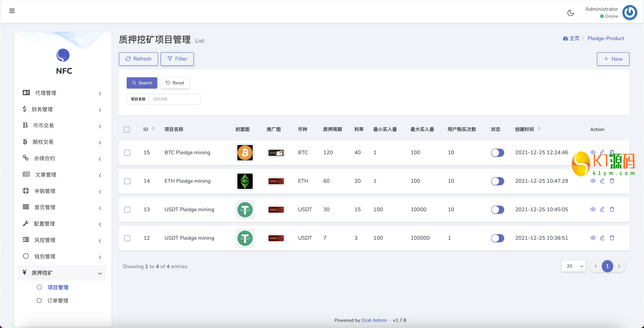Delete project with ID 12

point(612,238)
